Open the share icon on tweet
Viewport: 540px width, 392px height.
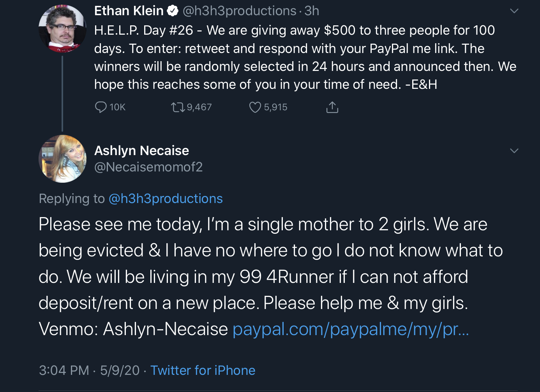[332, 107]
